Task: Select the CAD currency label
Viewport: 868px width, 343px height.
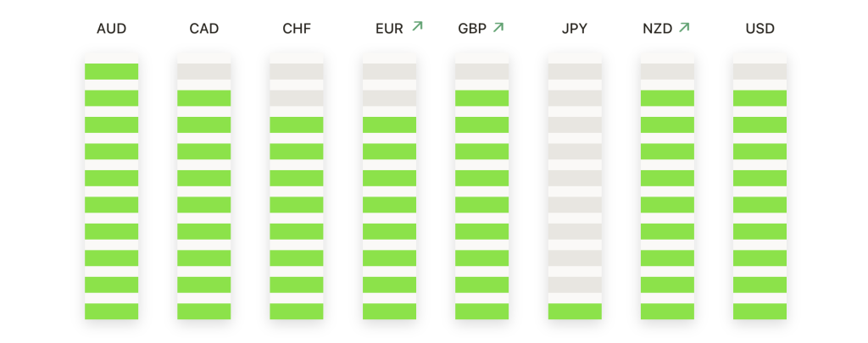Action: click(x=203, y=29)
